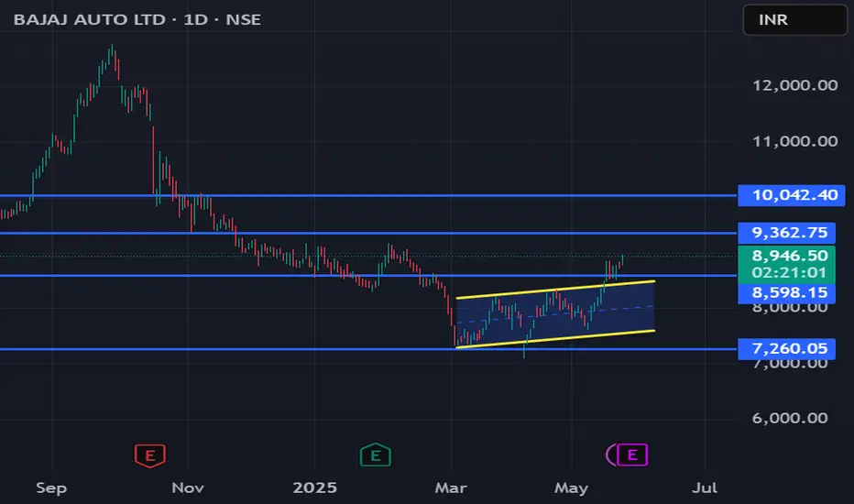Screen dimensions: 854x504
Task: Open the red earnings marker near November
Action: tap(149, 455)
